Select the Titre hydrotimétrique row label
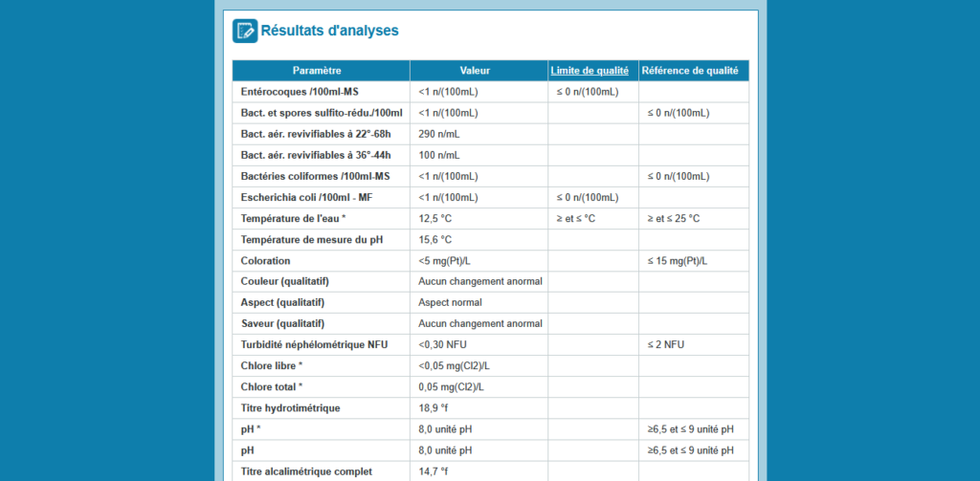 coord(290,408)
